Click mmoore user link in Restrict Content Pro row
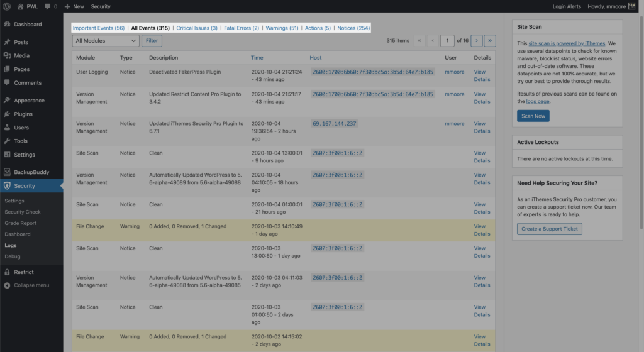The width and height of the screenshot is (644, 352). pos(454,94)
